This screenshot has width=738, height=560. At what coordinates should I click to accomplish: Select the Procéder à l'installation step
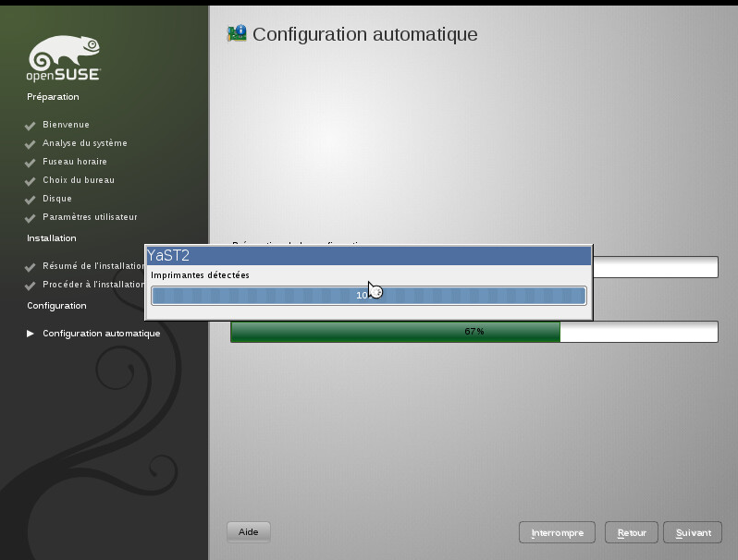[x=92, y=285]
